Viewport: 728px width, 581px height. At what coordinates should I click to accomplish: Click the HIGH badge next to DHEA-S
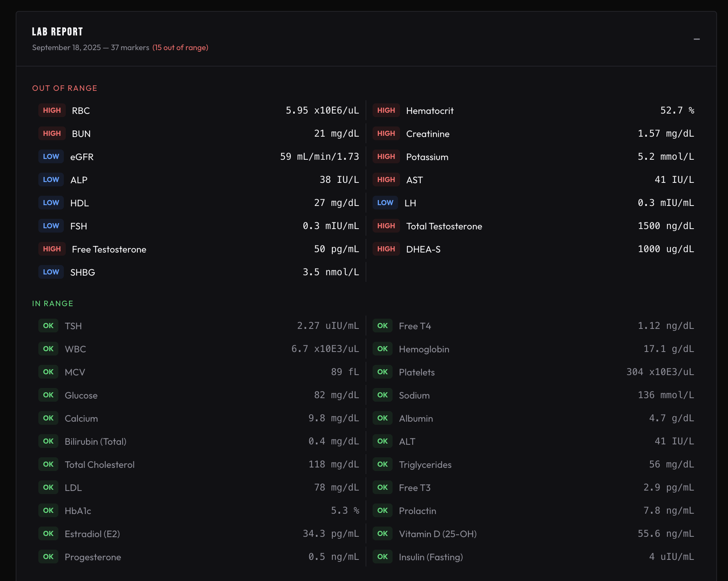(386, 249)
